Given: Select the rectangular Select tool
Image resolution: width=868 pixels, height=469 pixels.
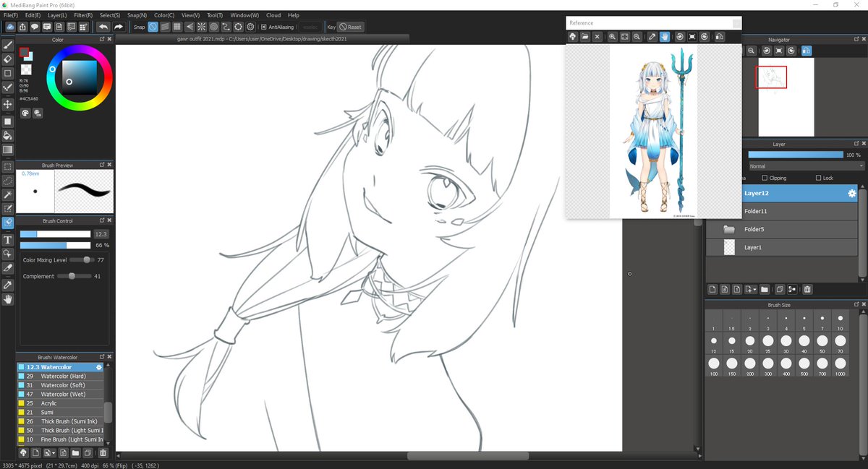Looking at the screenshot, I should 8,165.
